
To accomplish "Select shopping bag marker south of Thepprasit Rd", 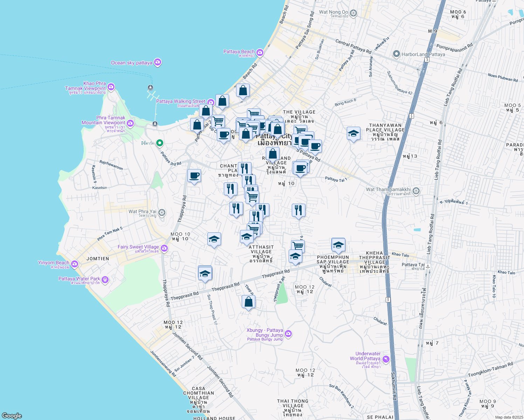I will [x=248, y=302].
